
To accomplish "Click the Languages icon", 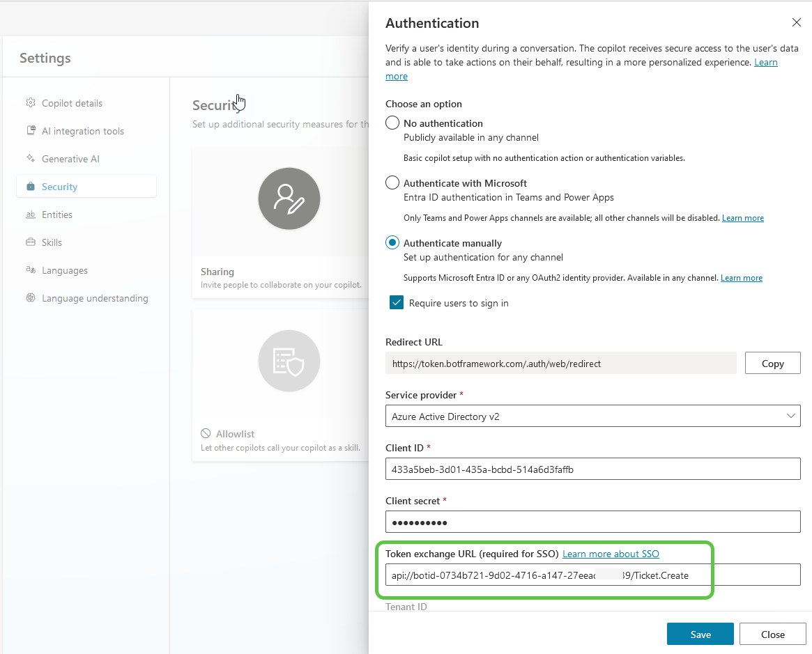I will [31, 270].
